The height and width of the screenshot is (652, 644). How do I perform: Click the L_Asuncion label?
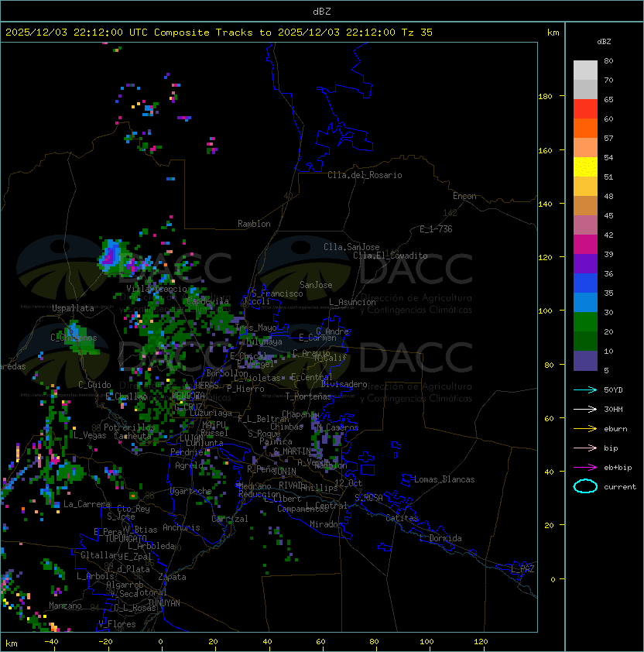point(352,302)
